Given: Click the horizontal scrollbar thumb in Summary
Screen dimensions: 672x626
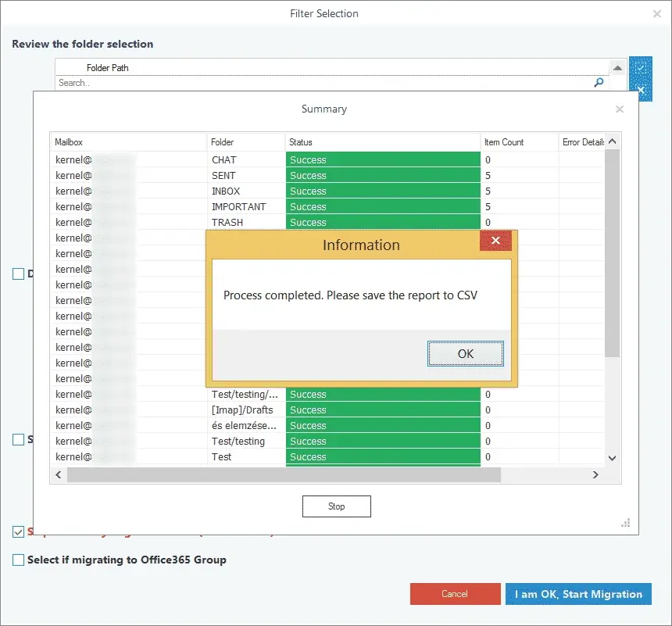Looking at the screenshot, I should pos(284,474).
